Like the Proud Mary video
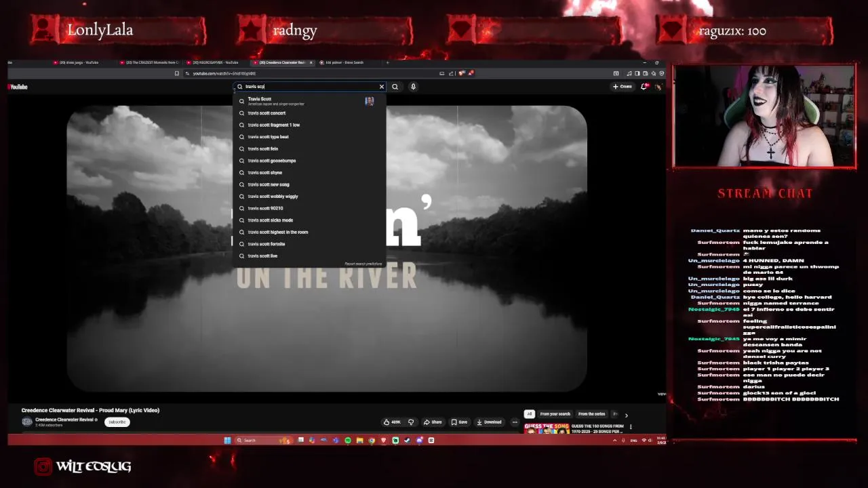Image resolution: width=868 pixels, height=488 pixels. [x=392, y=422]
